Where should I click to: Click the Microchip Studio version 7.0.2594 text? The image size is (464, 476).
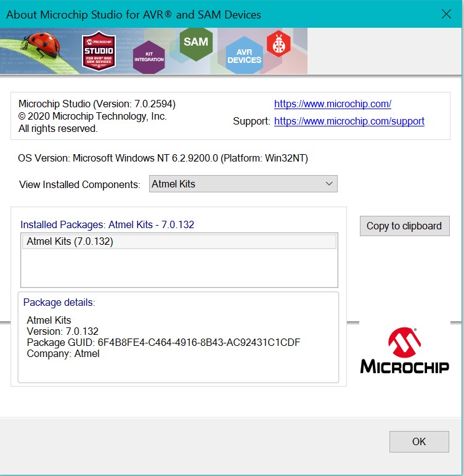[x=97, y=104]
